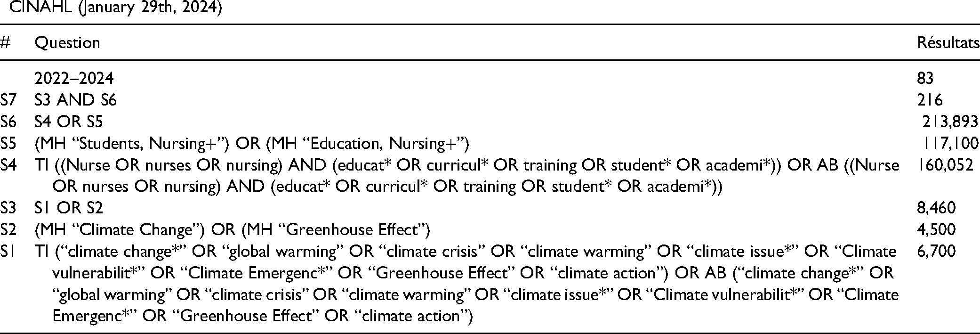980x334 pixels.
Task: Click the 8,460 result count
Action: point(936,208)
